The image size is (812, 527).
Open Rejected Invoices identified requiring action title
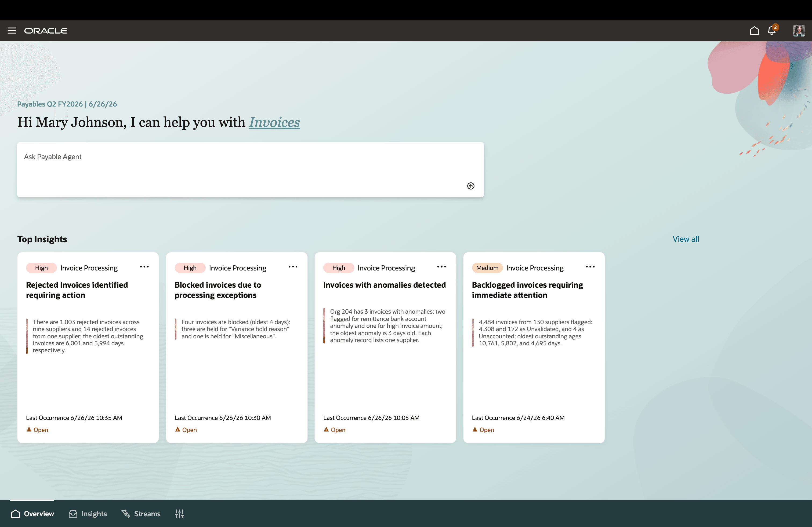(77, 290)
